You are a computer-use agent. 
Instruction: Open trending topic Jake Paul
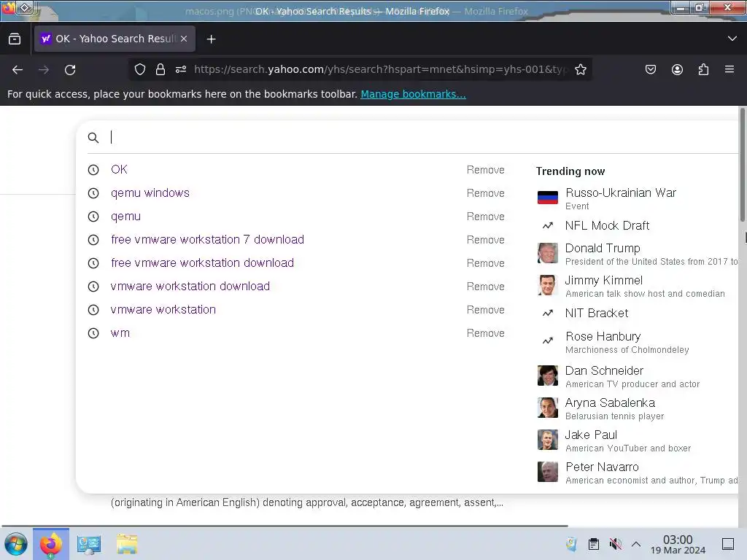(591, 435)
